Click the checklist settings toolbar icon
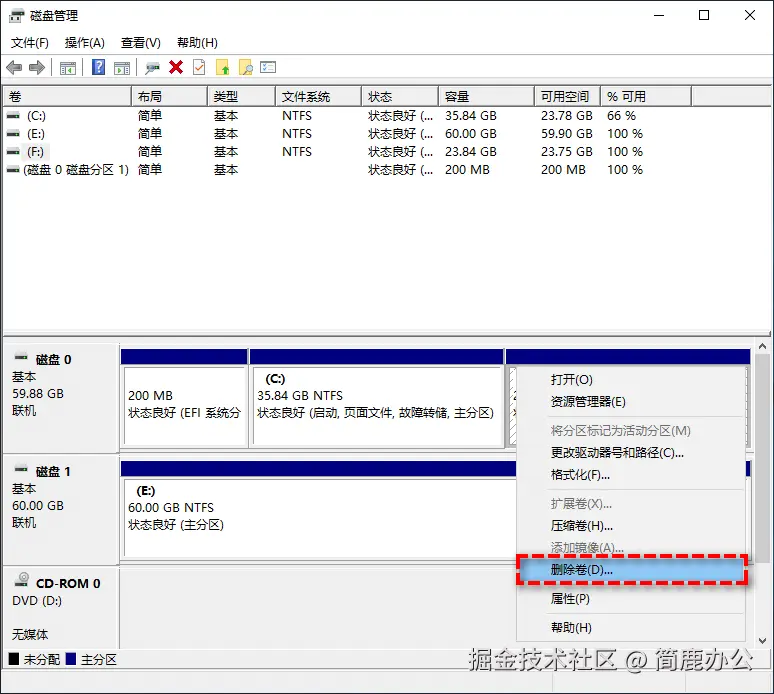 pyautogui.click(x=268, y=67)
